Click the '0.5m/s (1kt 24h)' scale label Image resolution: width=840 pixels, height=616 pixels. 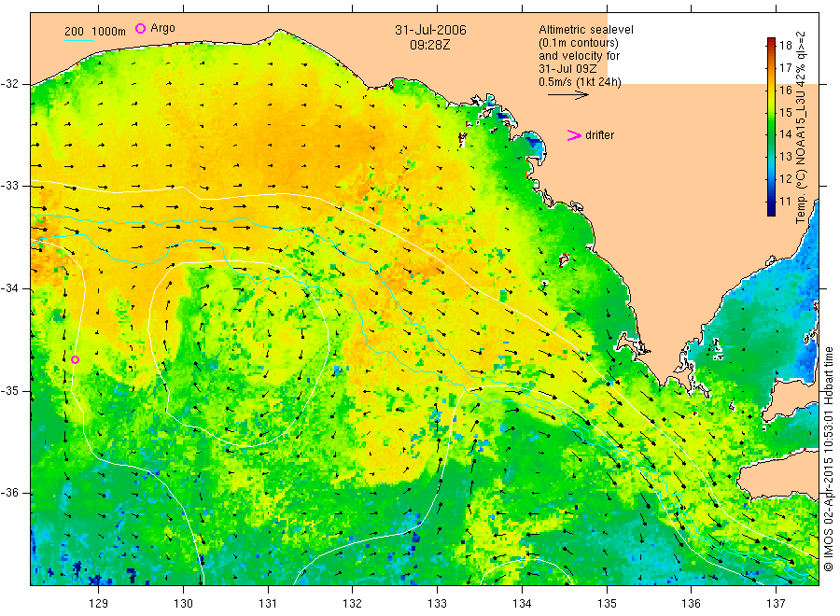(581, 82)
